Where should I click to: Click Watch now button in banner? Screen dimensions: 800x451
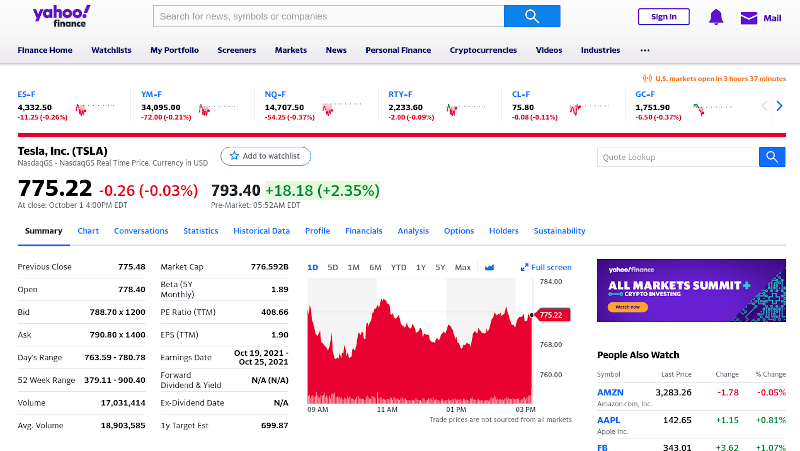(628, 307)
